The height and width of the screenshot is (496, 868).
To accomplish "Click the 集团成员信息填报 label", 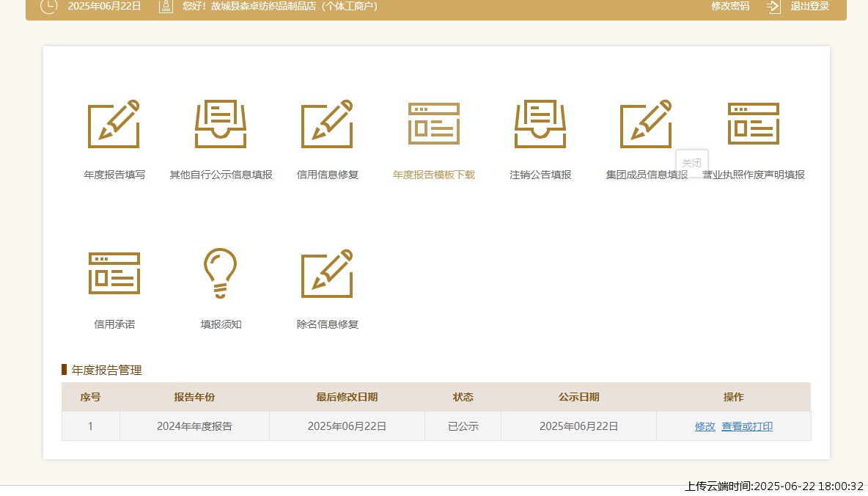I will coord(647,175).
